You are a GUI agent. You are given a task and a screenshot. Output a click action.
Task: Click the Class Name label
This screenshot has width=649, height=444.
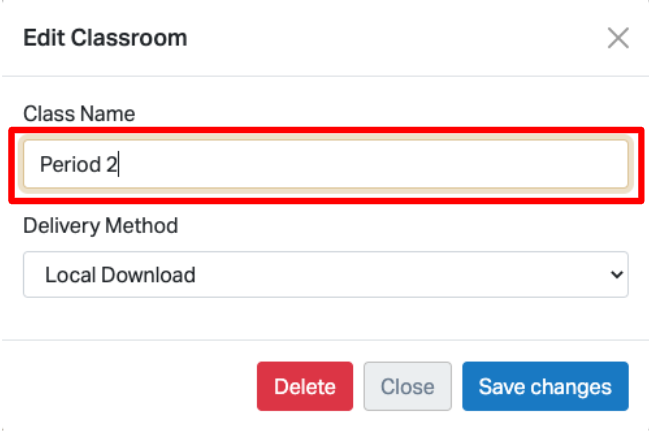79,114
